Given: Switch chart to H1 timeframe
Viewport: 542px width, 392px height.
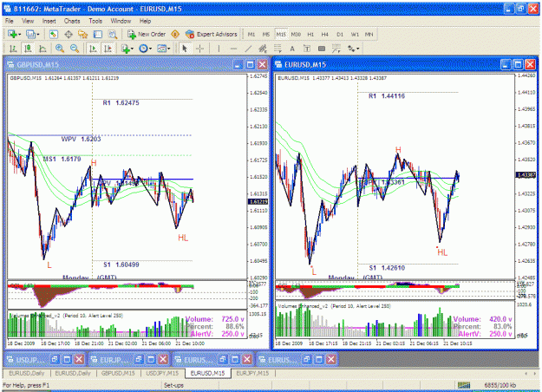Looking at the screenshot, I should [310, 34].
